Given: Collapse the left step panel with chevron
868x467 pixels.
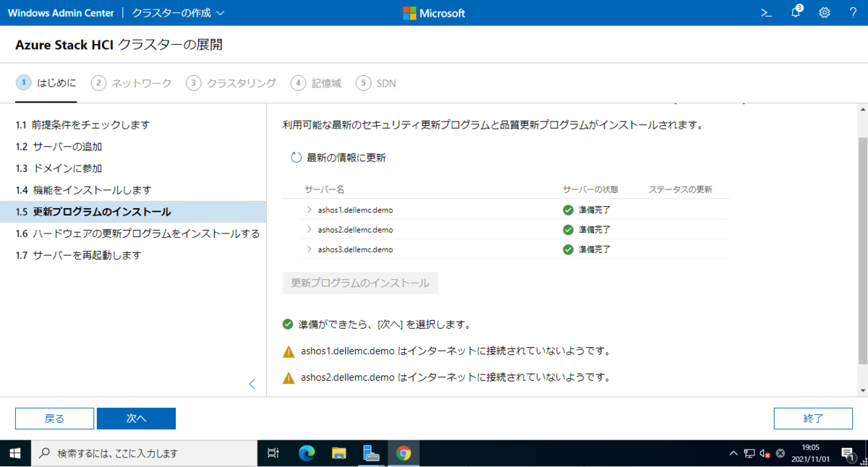Looking at the screenshot, I should coord(252,384).
